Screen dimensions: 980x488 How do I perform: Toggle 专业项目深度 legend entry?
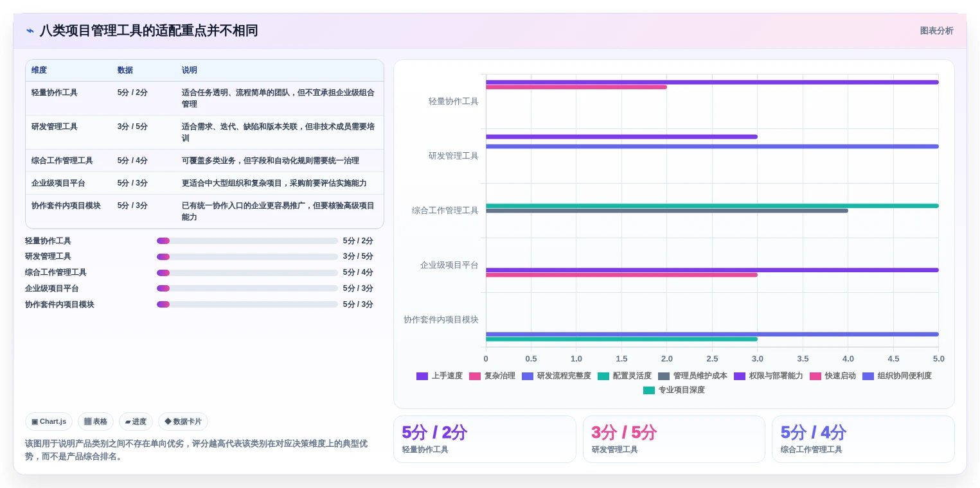(x=674, y=390)
